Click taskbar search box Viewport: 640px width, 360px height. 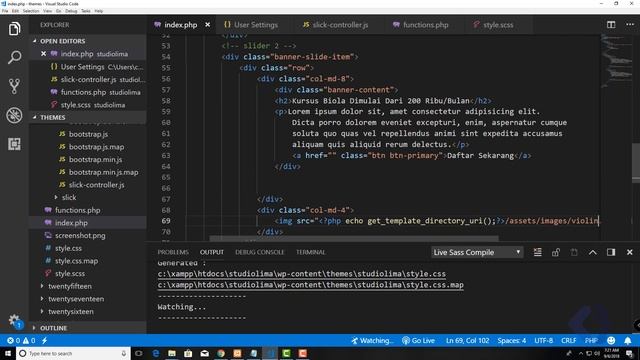click(73, 353)
